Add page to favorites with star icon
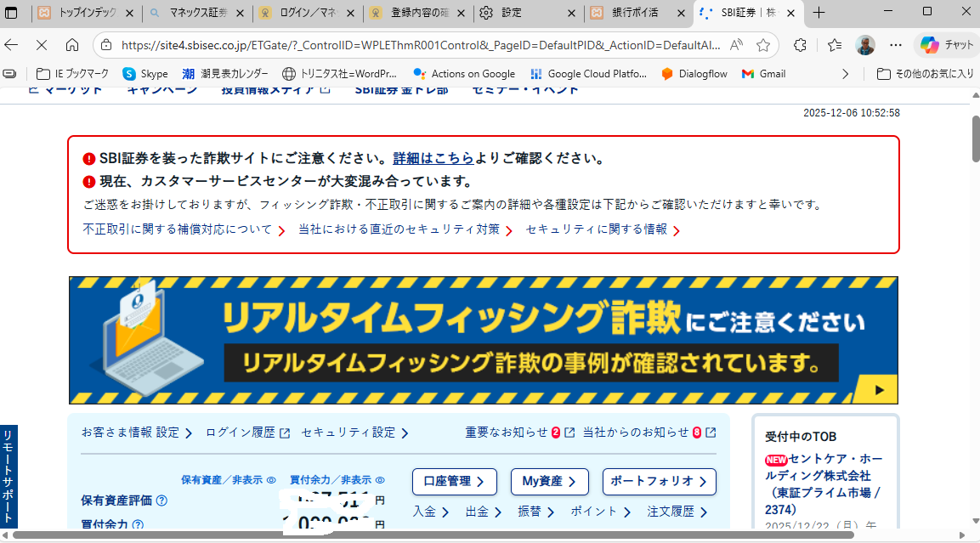The width and height of the screenshot is (980, 543). point(762,45)
